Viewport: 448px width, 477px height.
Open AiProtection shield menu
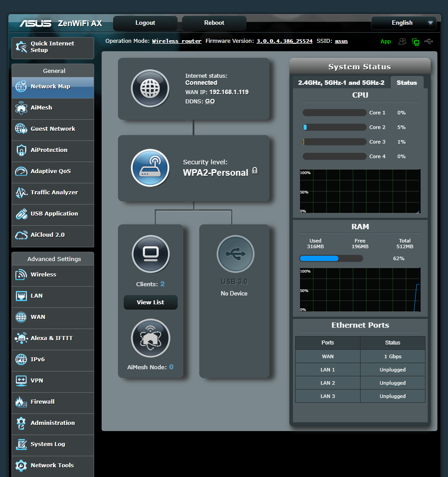click(x=53, y=150)
